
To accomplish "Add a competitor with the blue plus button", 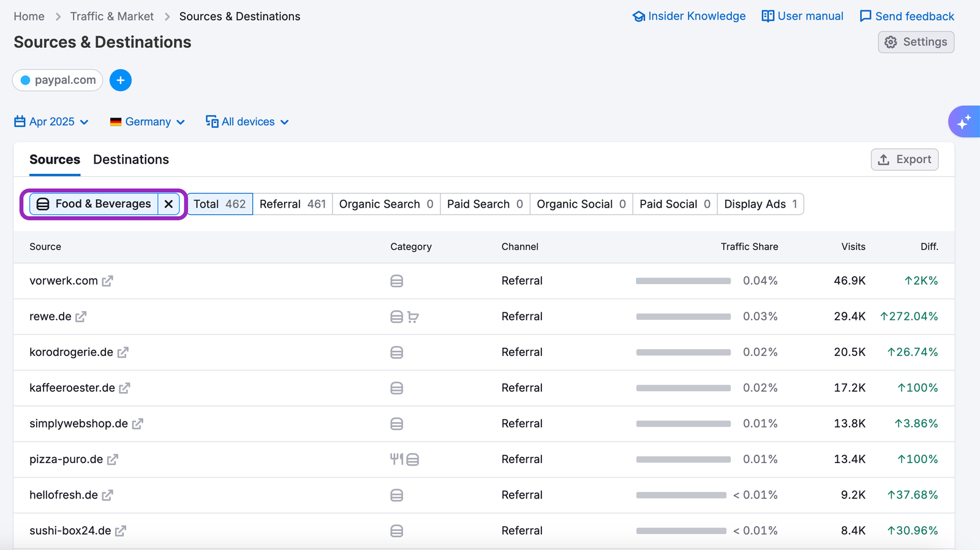I will pos(121,80).
